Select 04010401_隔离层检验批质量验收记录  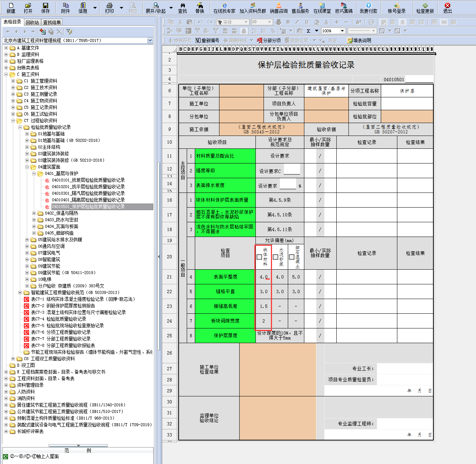[x=88, y=200]
